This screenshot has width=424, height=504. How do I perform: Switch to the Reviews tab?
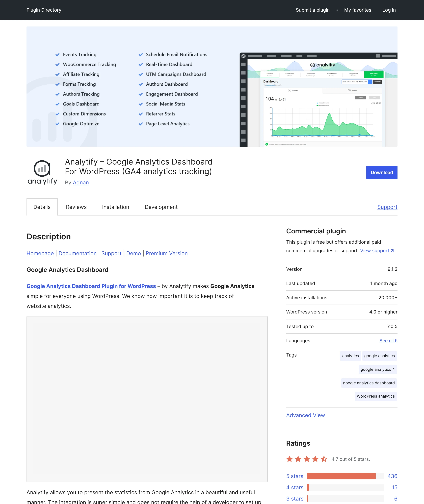76,207
